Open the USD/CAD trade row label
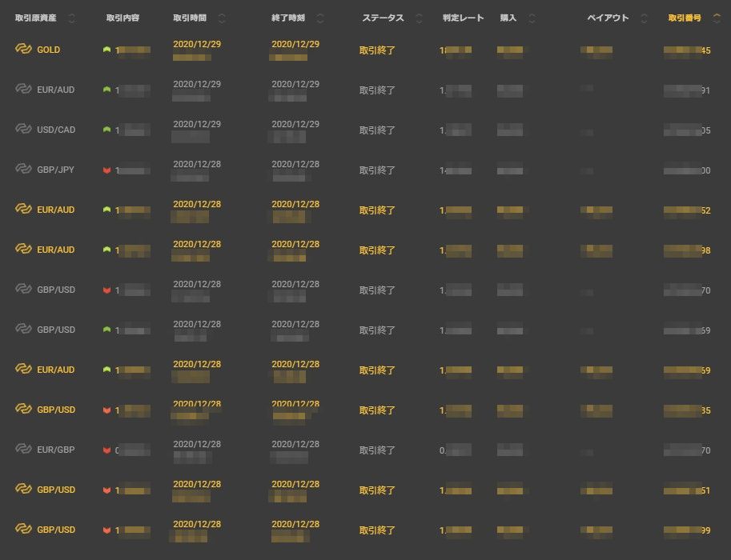The image size is (731, 560). (55, 130)
